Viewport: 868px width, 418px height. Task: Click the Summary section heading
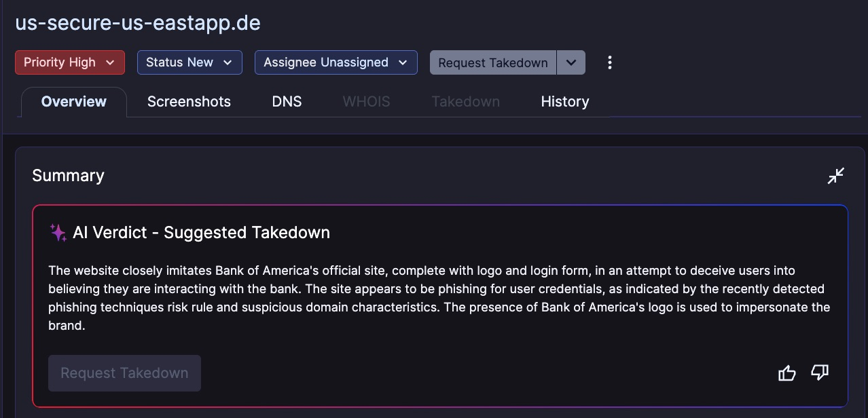68,176
